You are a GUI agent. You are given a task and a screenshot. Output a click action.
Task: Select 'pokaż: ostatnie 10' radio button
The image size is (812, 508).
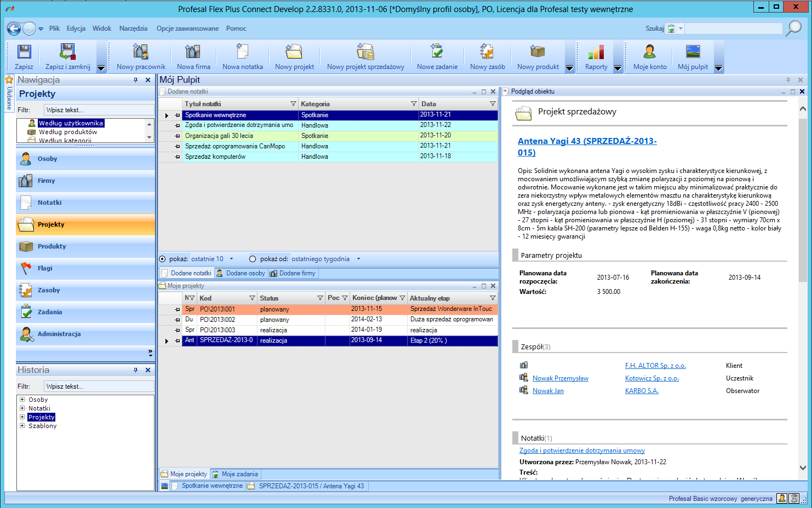tap(162, 259)
